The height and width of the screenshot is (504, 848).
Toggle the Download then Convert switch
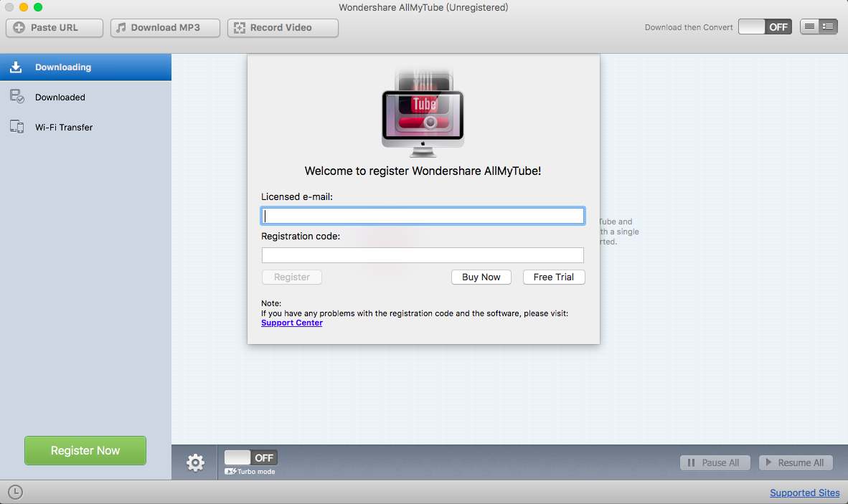tap(765, 27)
